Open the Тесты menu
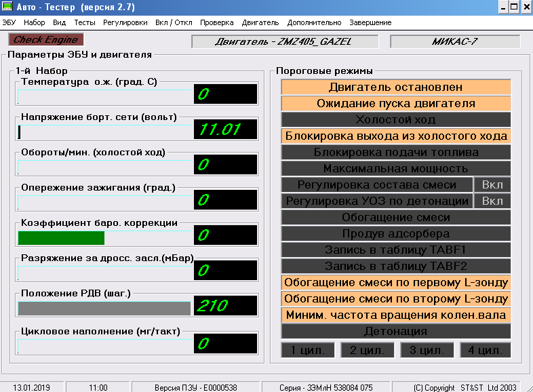Screen dimensions: 533x392 [85, 22]
